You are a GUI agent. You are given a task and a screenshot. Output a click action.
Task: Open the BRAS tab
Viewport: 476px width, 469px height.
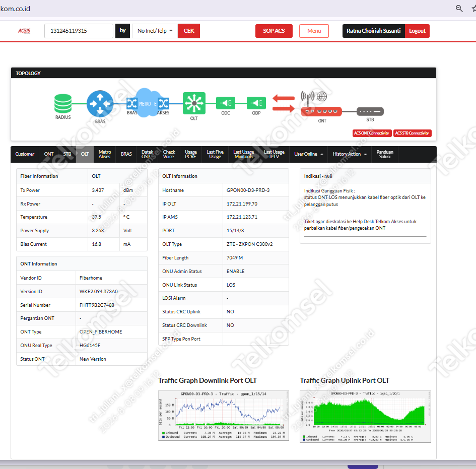(126, 154)
